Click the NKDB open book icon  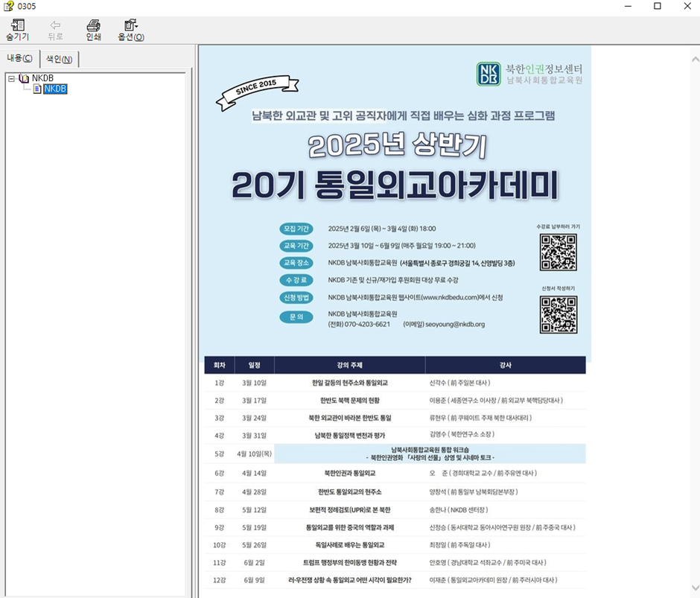pyautogui.click(x=24, y=79)
